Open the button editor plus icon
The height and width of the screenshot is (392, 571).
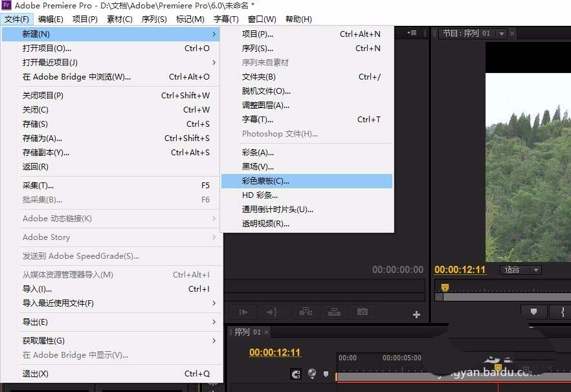[x=417, y=314]
